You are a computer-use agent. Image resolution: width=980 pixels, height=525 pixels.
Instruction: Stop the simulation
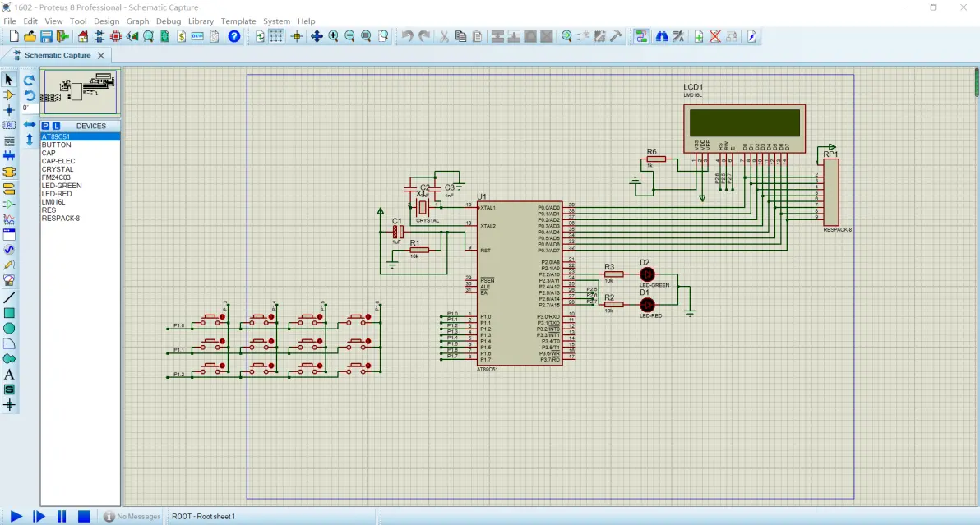(84, 516)
